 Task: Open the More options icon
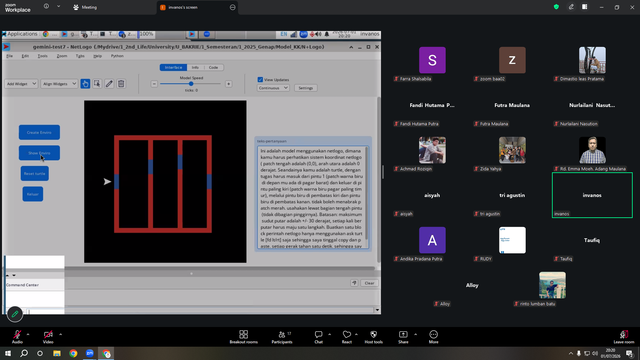pyautogui.click(x=433, y=335)
